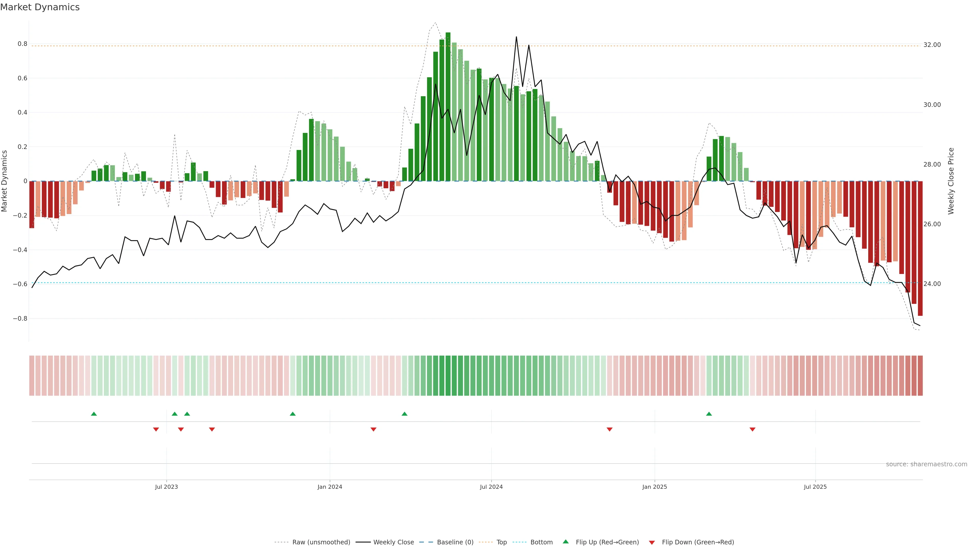Click the Market Dynamics chart title
This screenshot has height=551, width=980.
coord(40,7)
